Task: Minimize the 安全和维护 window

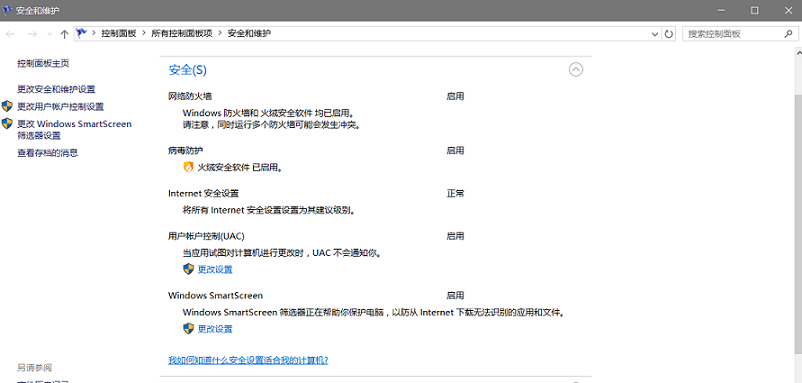Action: 721,10
